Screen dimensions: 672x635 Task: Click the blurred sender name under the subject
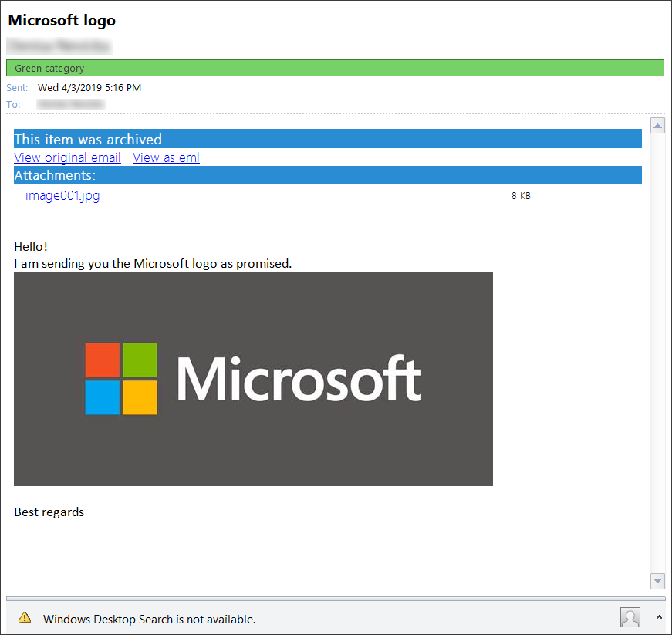(59, 46)
